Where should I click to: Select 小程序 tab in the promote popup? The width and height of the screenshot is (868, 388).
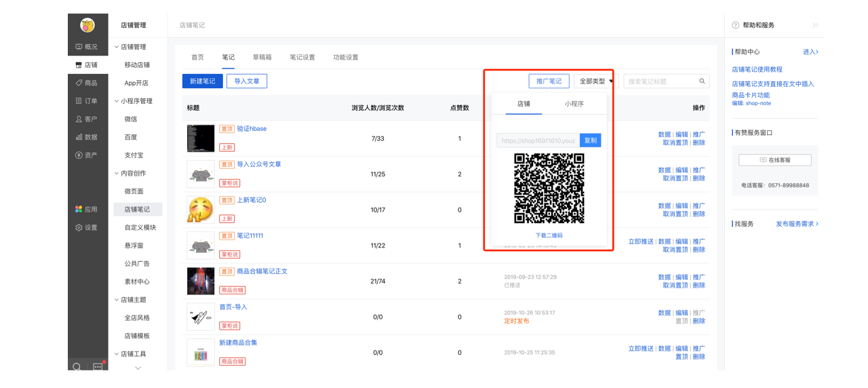pyautogui.click(x=574, y=104)
